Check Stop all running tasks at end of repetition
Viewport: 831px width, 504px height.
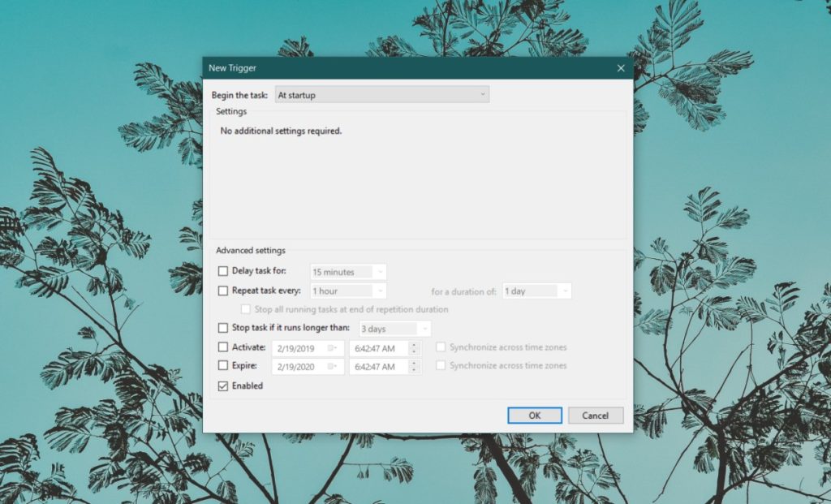(245, 309)
